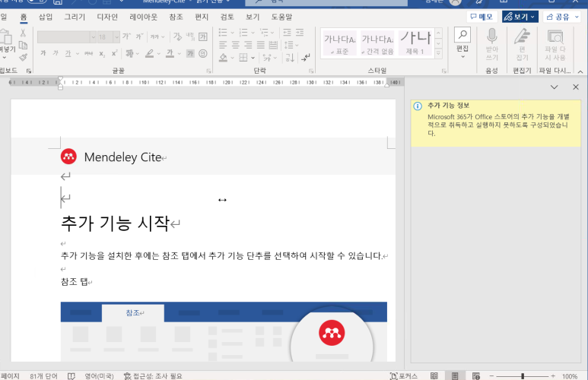The width and height of the screenshot is (588, 380).
Task: Click the Reuse Files icon
Action: coord(555,36)
